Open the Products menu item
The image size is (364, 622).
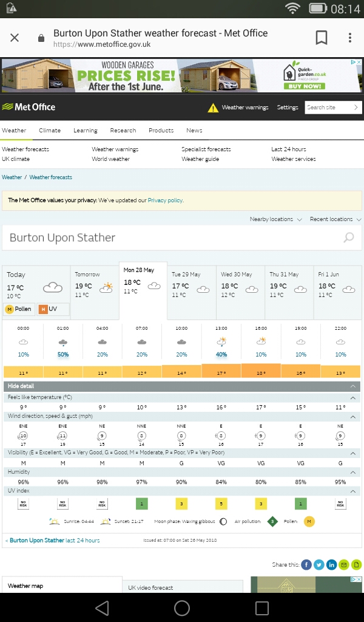[161, 130]
